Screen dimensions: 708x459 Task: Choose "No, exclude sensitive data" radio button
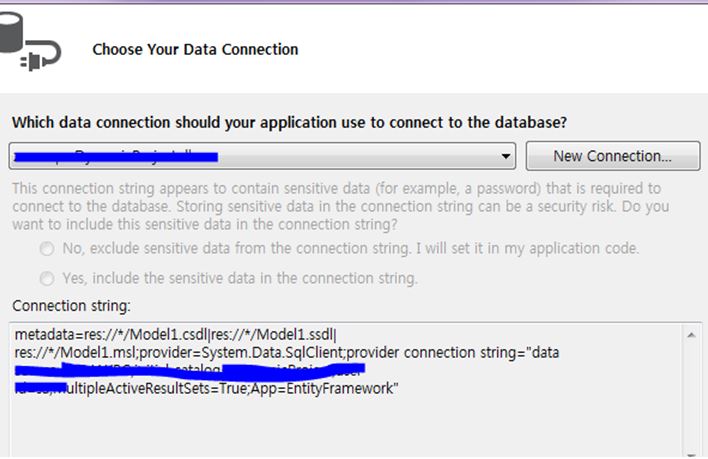coord(47,249)
